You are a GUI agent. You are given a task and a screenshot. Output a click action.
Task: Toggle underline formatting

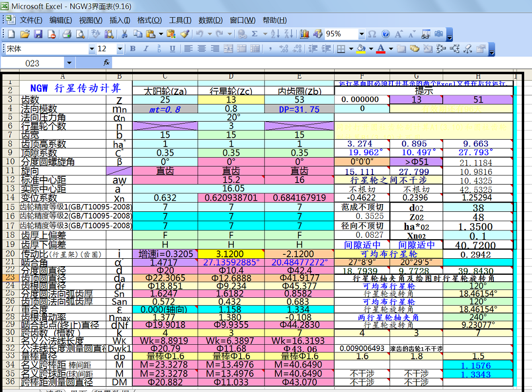(x=172, y=49)
